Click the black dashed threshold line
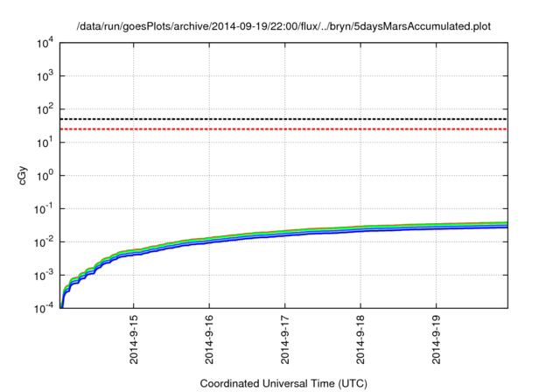 click(x=283, y=119)
